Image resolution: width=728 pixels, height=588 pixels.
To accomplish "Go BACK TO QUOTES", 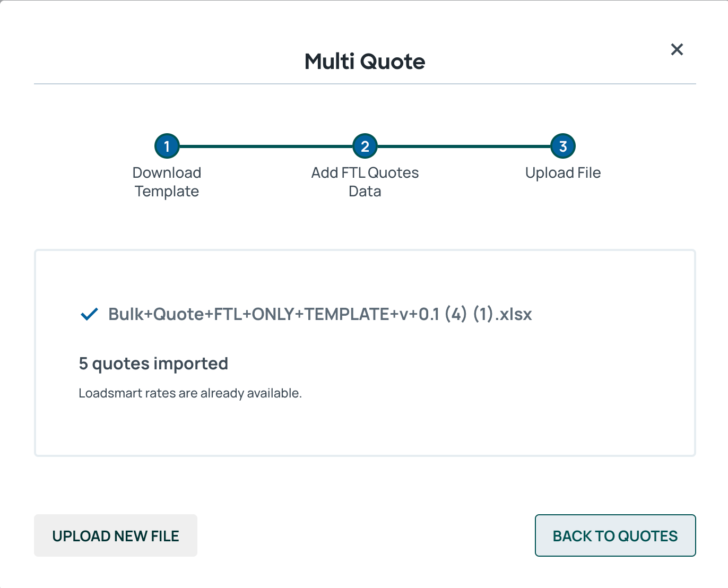I will [x=615, y=535].
